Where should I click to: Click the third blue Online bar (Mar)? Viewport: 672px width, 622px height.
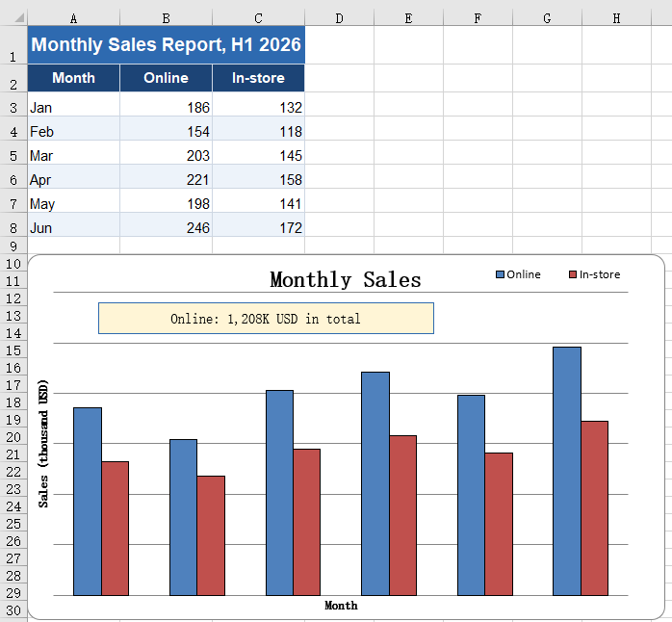click(280, 493)
